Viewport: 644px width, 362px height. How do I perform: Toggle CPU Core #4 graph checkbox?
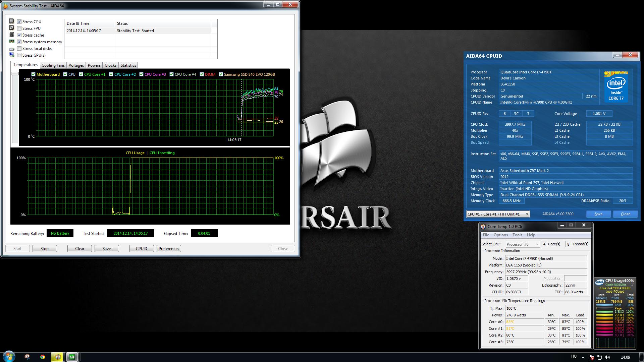(171, 74)
